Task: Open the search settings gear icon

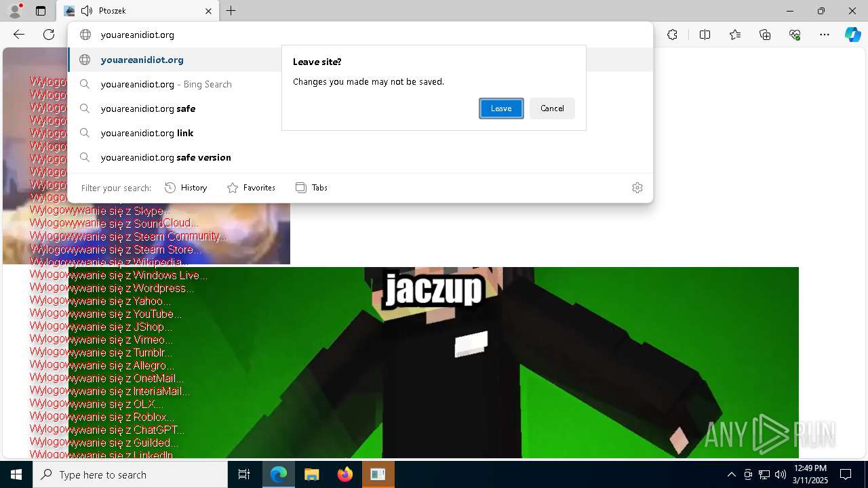Action: (637, 188)
